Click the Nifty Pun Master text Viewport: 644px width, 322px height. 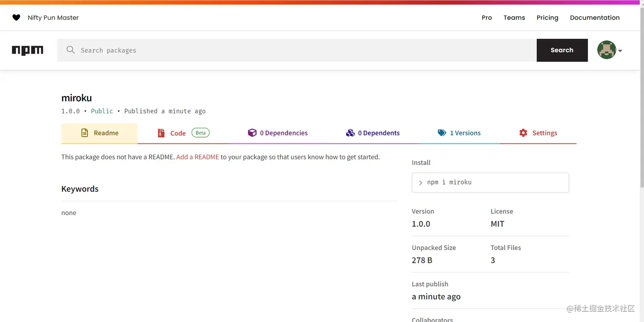tap(53, 17)
